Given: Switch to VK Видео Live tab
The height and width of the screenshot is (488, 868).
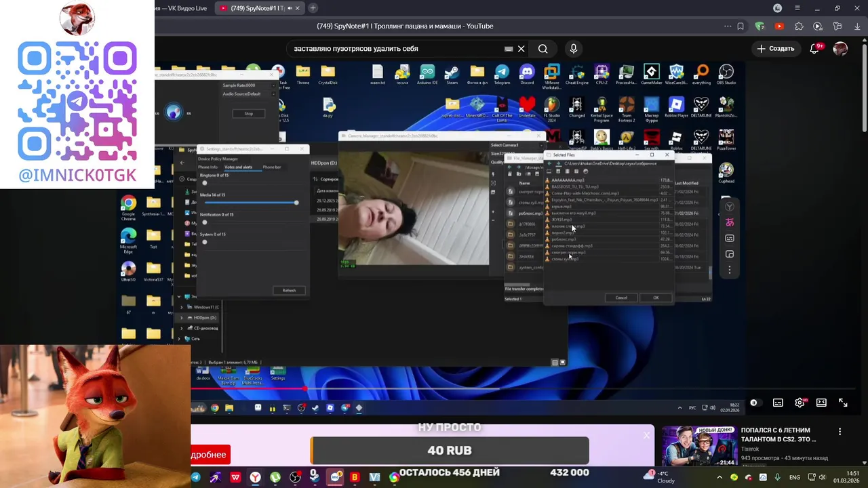Looking at the screenshot, I should tap(180, 8).
